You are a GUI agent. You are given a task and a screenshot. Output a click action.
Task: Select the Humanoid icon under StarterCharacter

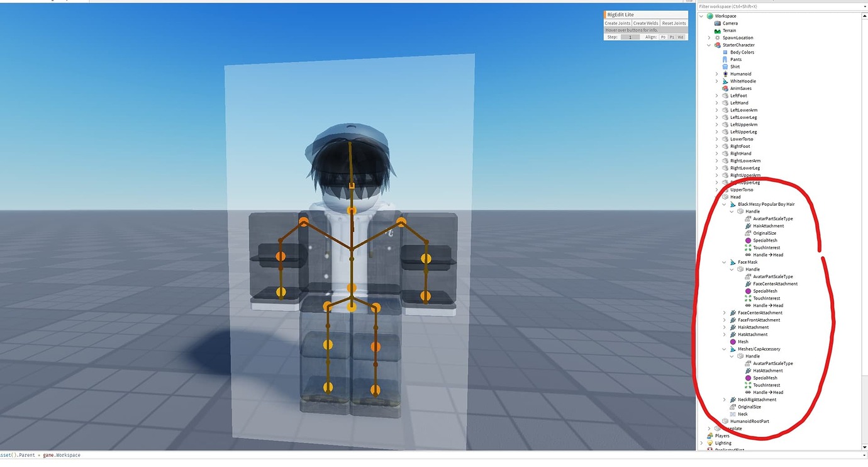[725, 74]
